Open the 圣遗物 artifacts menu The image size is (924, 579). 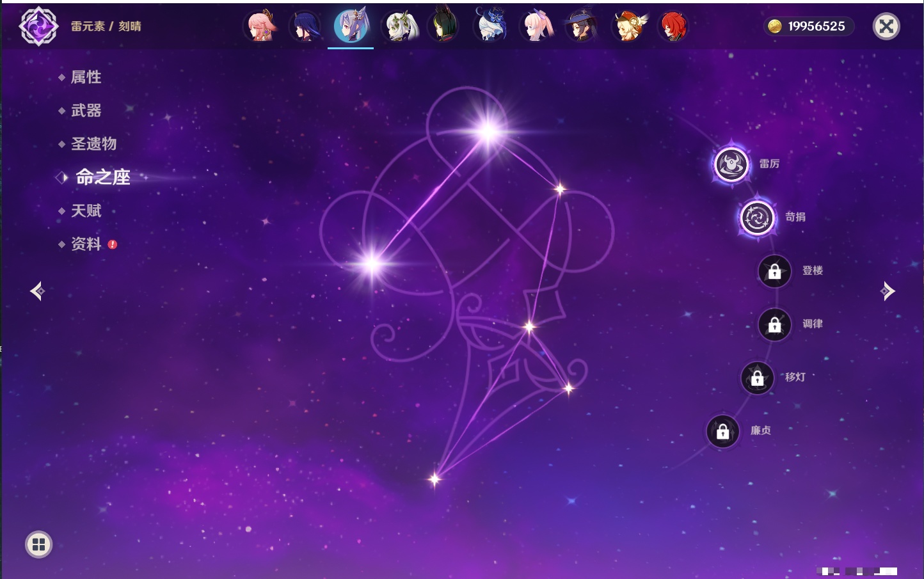click(93, 144)
